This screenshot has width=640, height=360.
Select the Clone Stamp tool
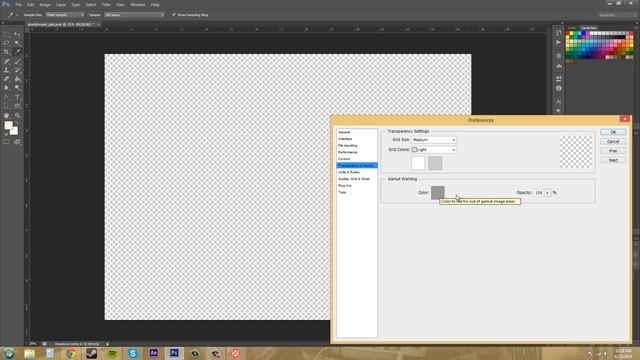click(7, 70)
